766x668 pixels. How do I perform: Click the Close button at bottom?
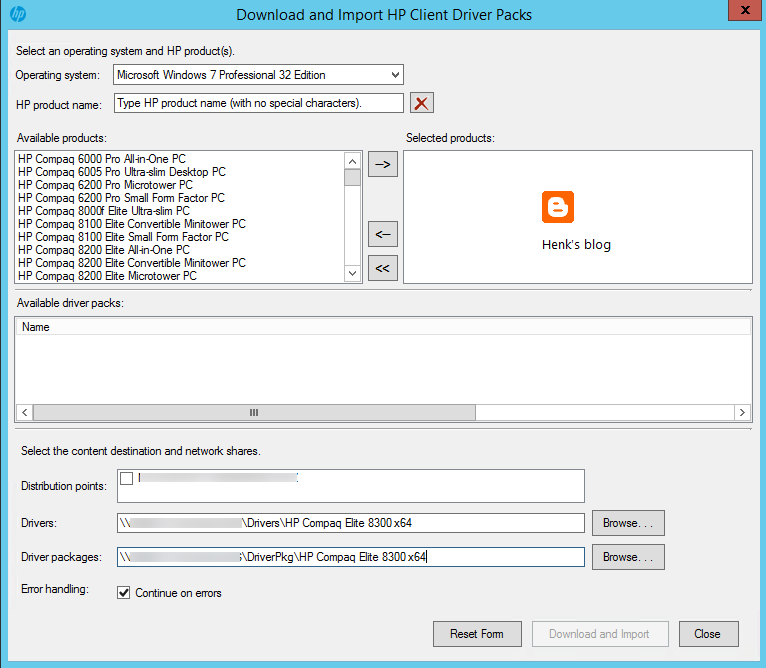pyautogui.click(x=708, y=634)
